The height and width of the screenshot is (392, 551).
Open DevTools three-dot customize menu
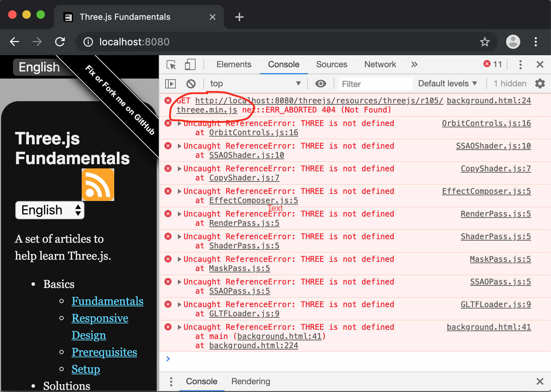pyautogui.click(x=520, y=65)
